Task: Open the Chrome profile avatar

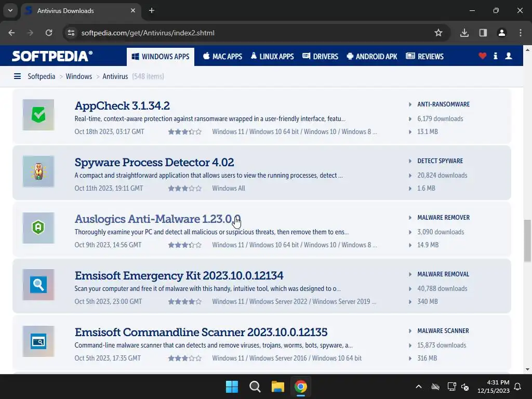Action: [502, 33]
